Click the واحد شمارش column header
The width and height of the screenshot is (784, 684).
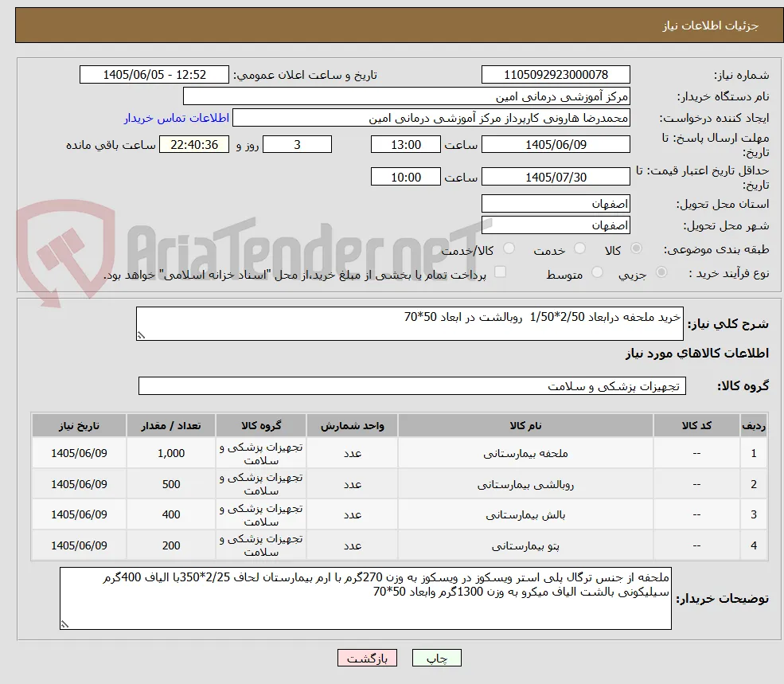pyautogui.click(x=352, y=425)
